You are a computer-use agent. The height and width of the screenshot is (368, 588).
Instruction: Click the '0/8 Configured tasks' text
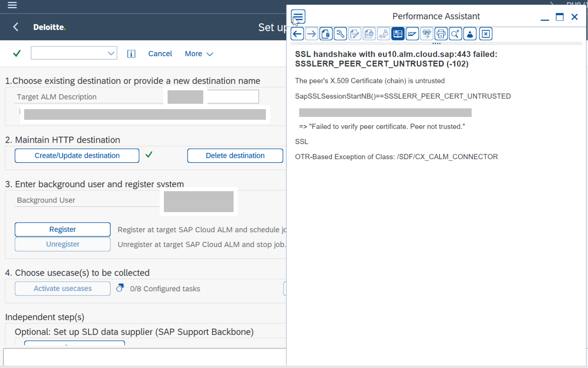coord(165,289)
